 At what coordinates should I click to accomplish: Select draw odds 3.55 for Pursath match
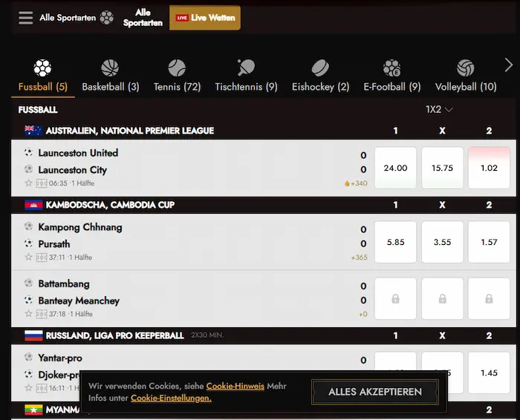tap(442, 243)
